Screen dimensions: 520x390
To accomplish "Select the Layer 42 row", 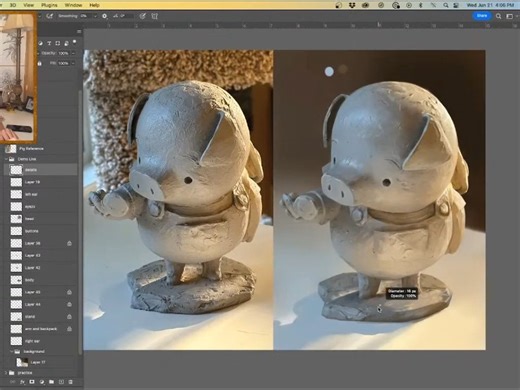I will (x=40, y=268).
